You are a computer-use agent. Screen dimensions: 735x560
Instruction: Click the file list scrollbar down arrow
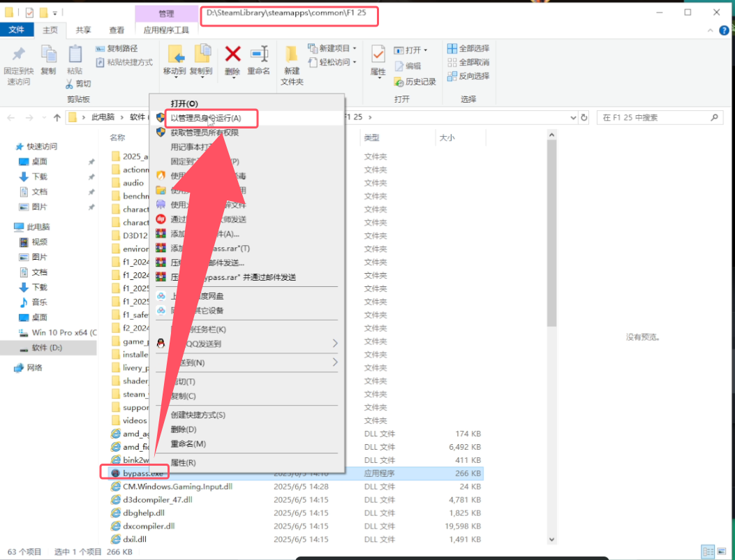pyautogui.click(x=551, y=540)
